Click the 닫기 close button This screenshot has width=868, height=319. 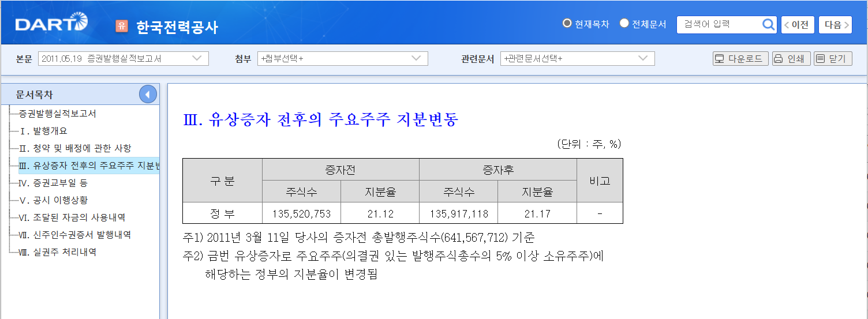(x=832, y=59)
